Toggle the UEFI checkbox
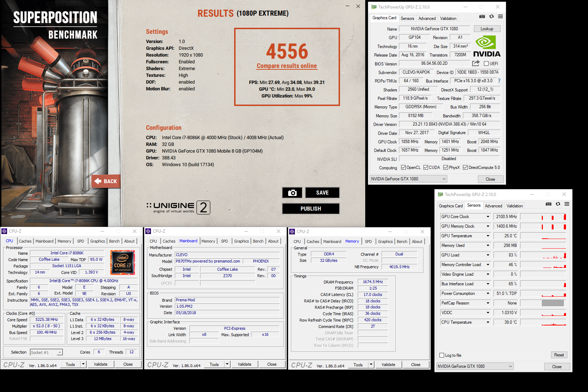Screen dimensions: 588x392 point(486,64)
